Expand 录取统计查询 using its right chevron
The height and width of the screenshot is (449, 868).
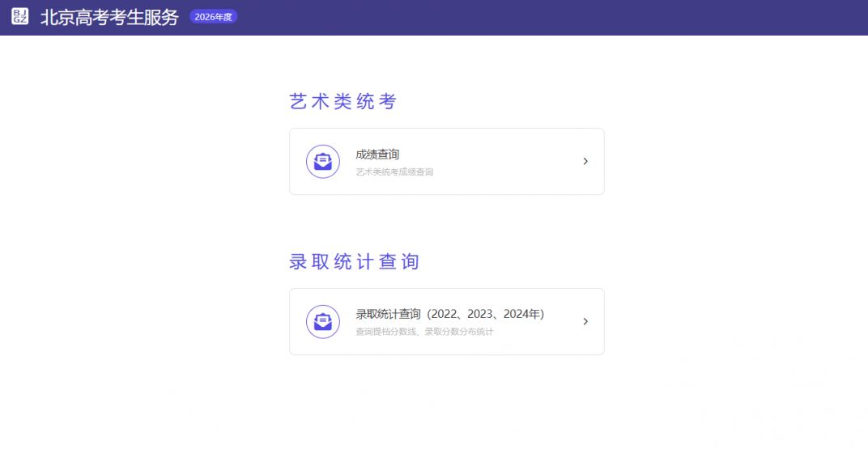585,321
